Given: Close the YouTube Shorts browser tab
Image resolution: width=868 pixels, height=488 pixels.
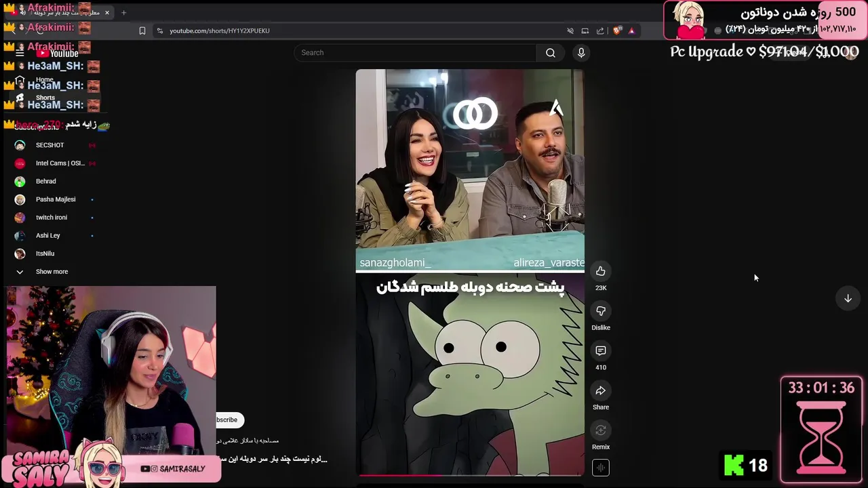Looking at the screenshot, I should 106,12.
